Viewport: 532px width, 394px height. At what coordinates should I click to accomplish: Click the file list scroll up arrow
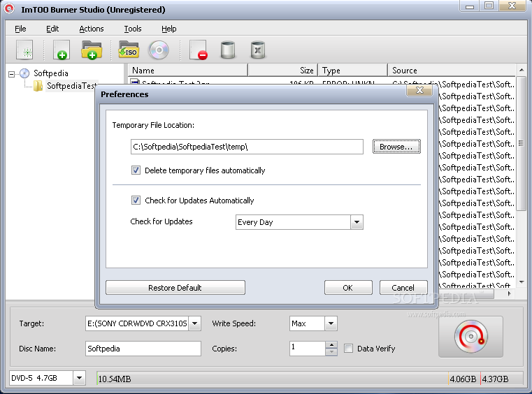pos(522,70)
